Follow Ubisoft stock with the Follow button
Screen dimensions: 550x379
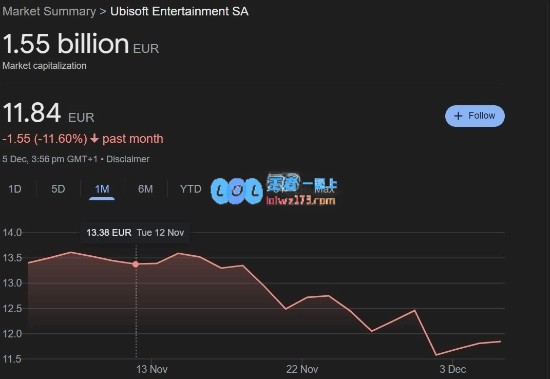(475, 116)
